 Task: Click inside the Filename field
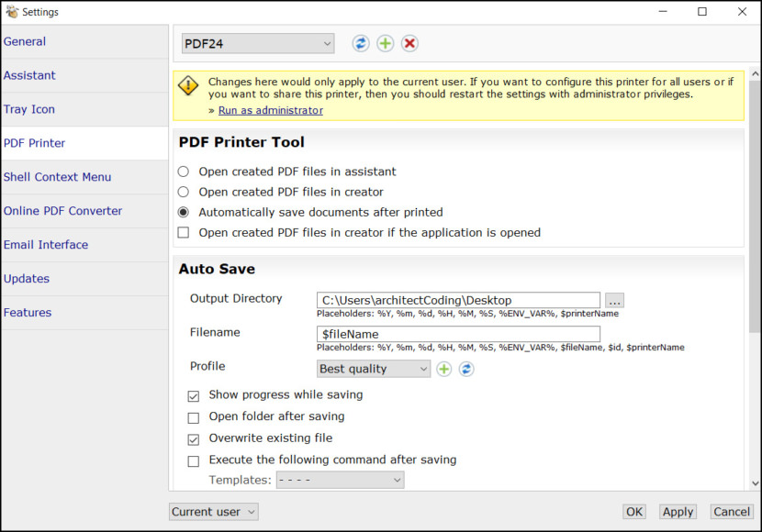click(x=459, y=334)
